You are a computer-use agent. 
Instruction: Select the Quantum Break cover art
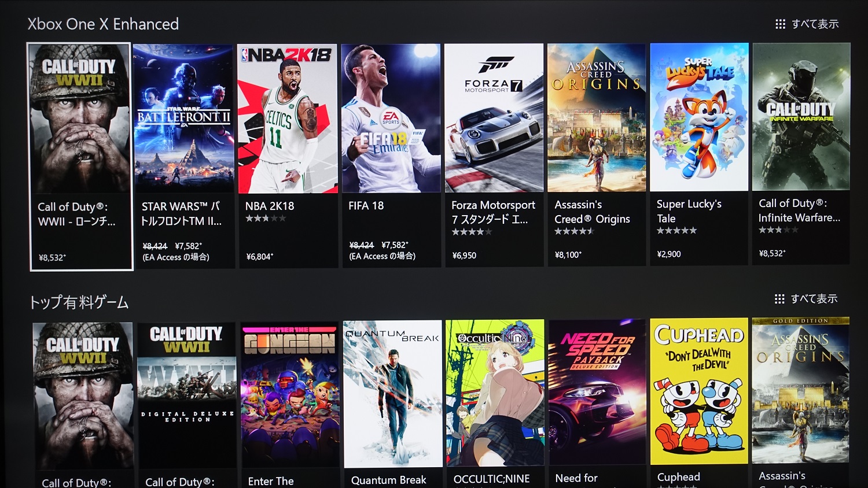(393, 394)
